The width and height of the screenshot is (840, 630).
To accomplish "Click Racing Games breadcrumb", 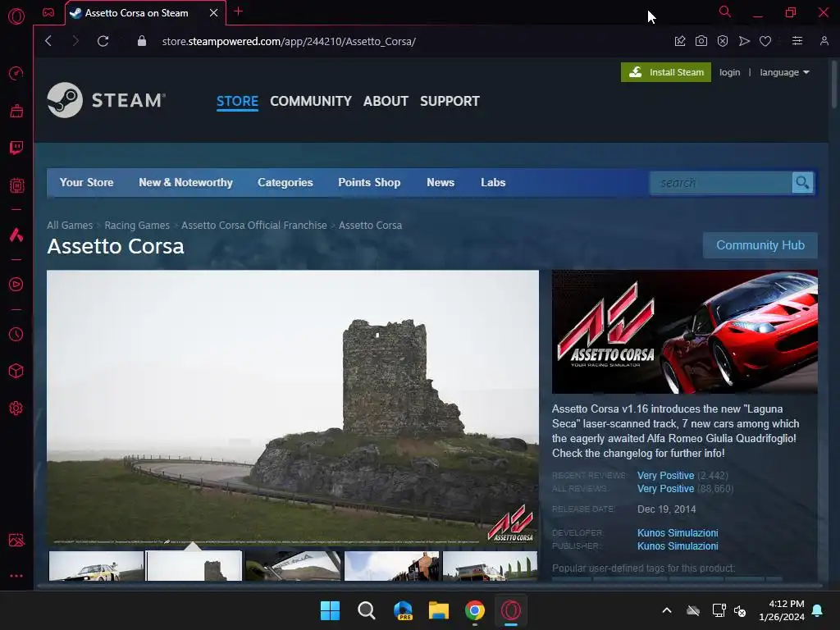I will tap(137, 225).
